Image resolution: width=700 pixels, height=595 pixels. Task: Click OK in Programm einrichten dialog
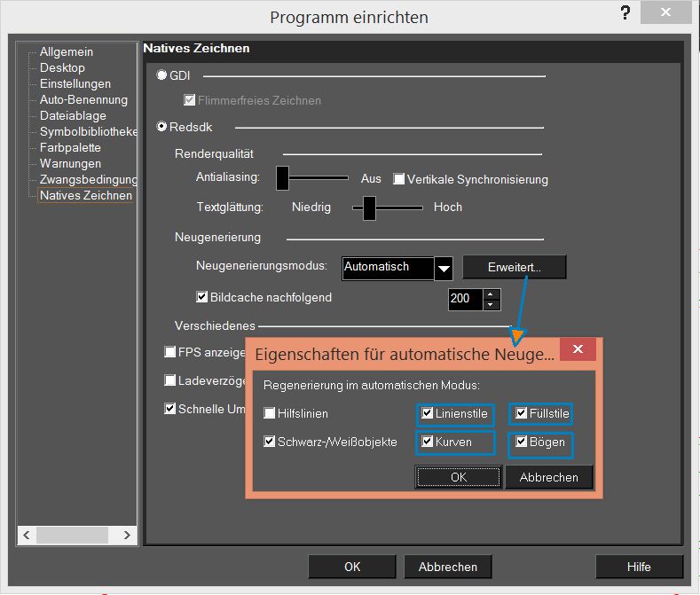(x=352, y=567)
